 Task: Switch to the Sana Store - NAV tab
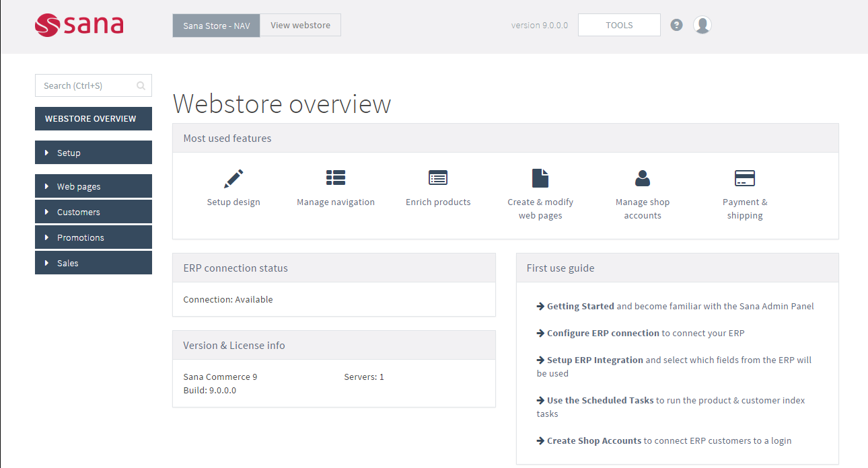216,26
